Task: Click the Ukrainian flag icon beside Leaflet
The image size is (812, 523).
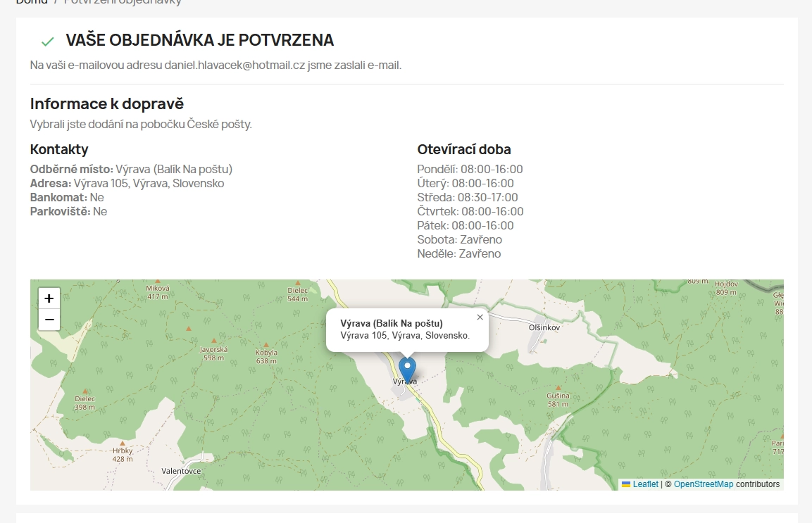Action: tap(626, 484)
